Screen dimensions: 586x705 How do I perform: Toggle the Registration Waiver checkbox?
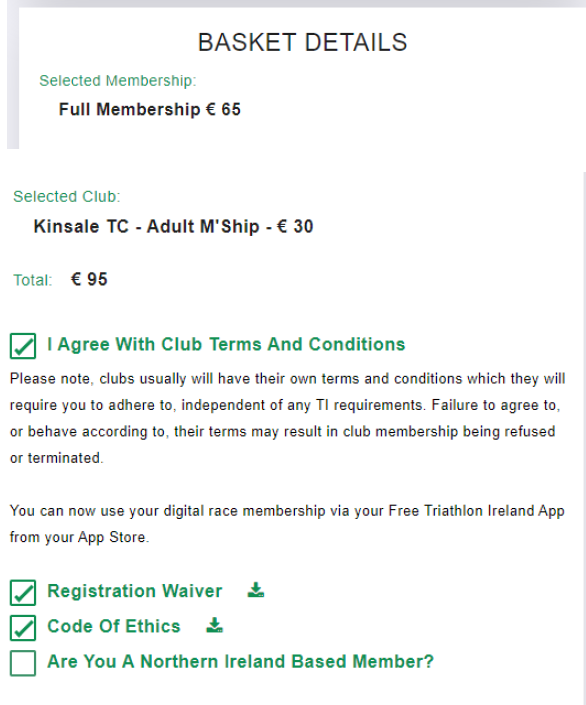tap(23, 593)
